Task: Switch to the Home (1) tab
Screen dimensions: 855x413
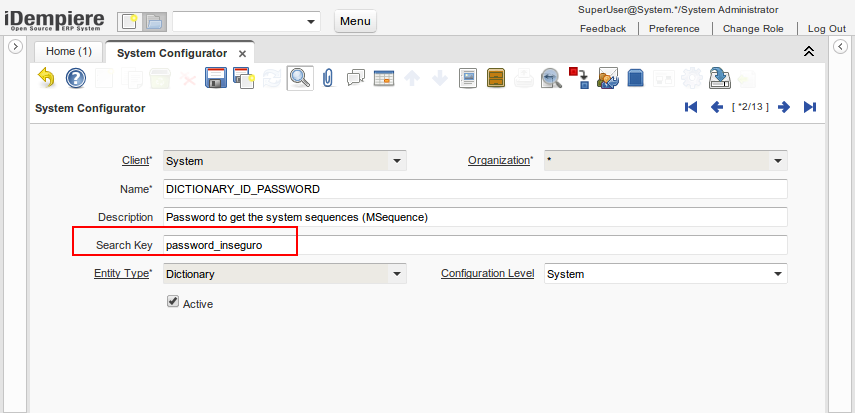Action: click(69, 51)
